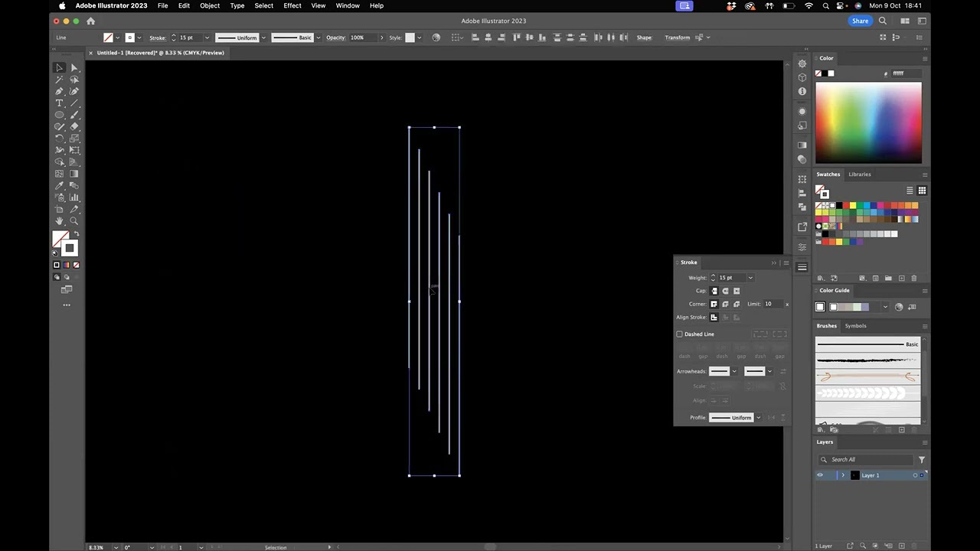Expand Layer 1 disclosure arrow
This screenshot has width=980, height=551.
coord(843,475)
